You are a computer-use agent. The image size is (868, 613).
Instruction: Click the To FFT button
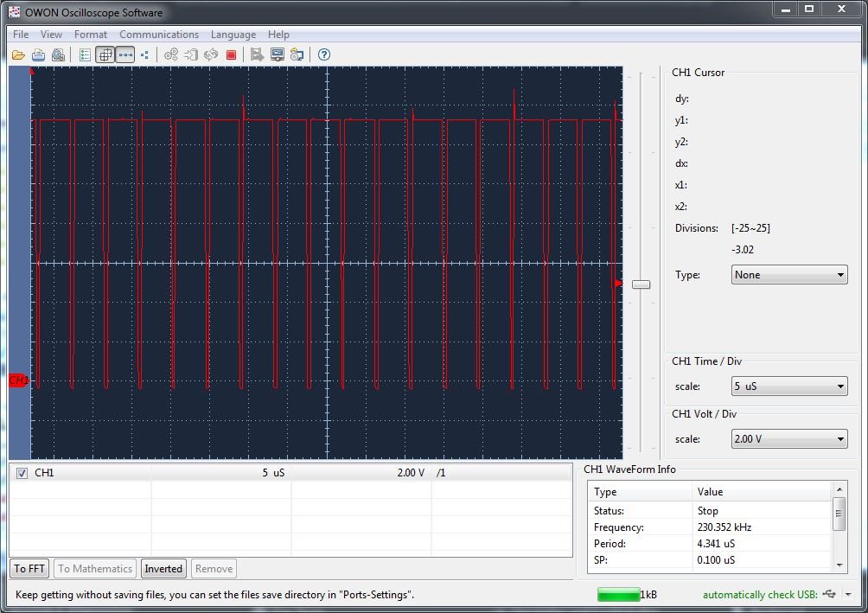pyautogui.click(x=29, y=569)
